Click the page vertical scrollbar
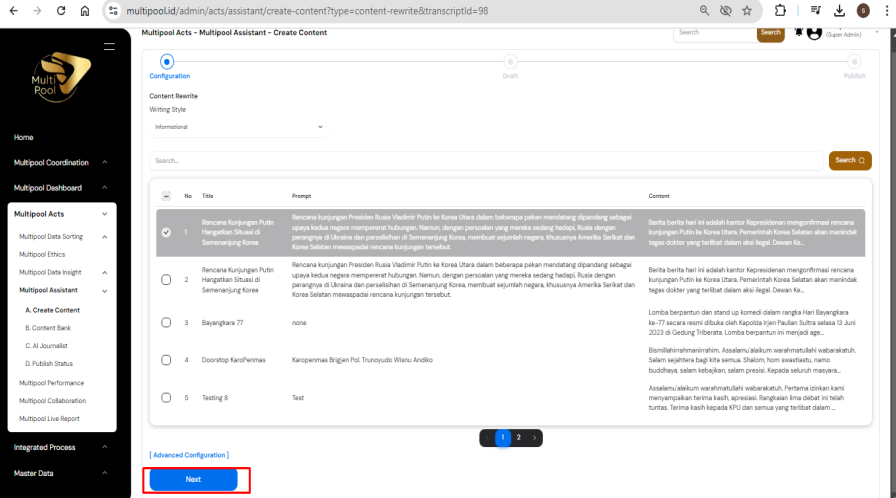Viewport: 896px width, 498px height. 891,263
